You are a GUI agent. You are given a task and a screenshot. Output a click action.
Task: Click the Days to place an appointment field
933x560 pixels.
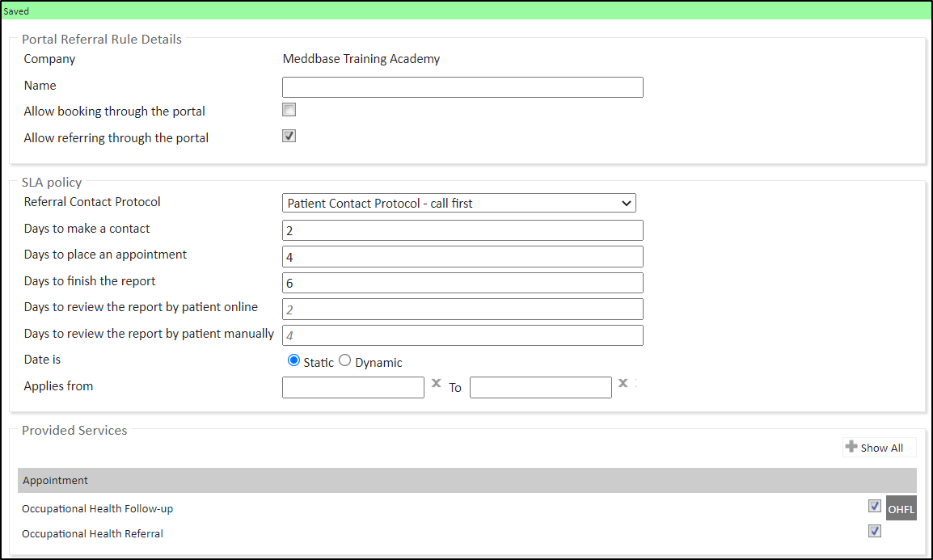coord(462,257)
